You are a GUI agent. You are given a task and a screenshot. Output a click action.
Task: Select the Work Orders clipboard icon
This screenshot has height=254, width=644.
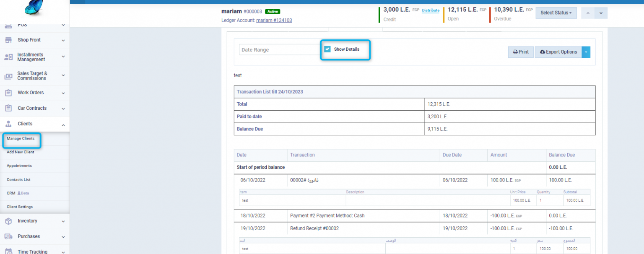click(x=8, y=93)
